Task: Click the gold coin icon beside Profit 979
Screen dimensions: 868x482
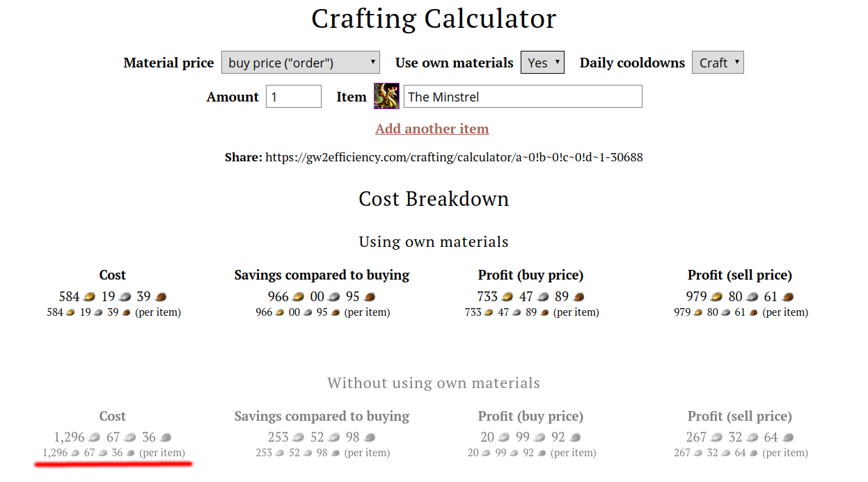Action: [x=714, y=296]
